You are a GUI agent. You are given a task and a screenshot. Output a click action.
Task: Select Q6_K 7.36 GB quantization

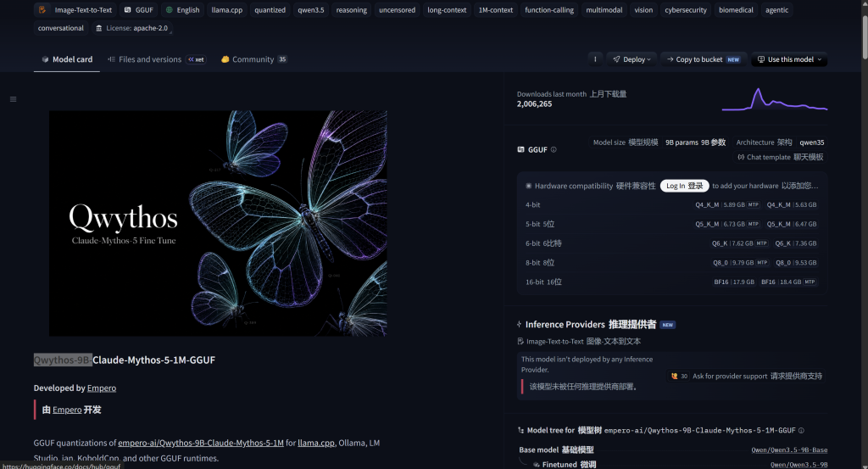(x=795, y=243)
